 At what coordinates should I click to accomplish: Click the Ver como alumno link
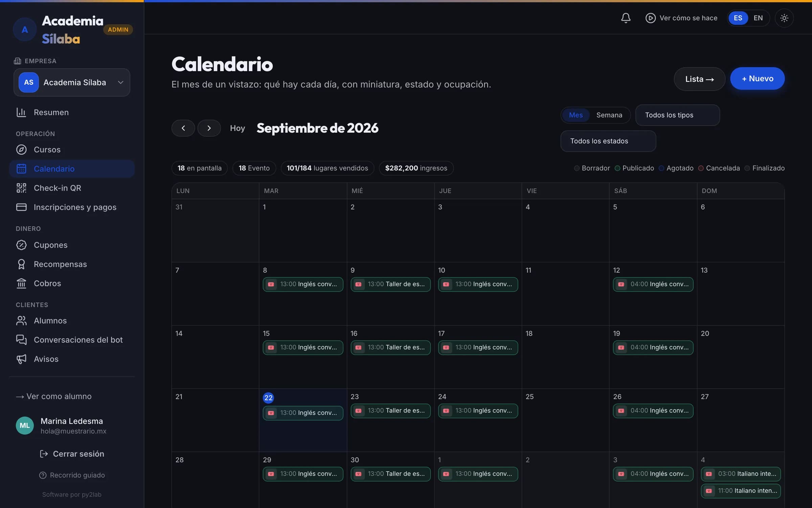53,396
